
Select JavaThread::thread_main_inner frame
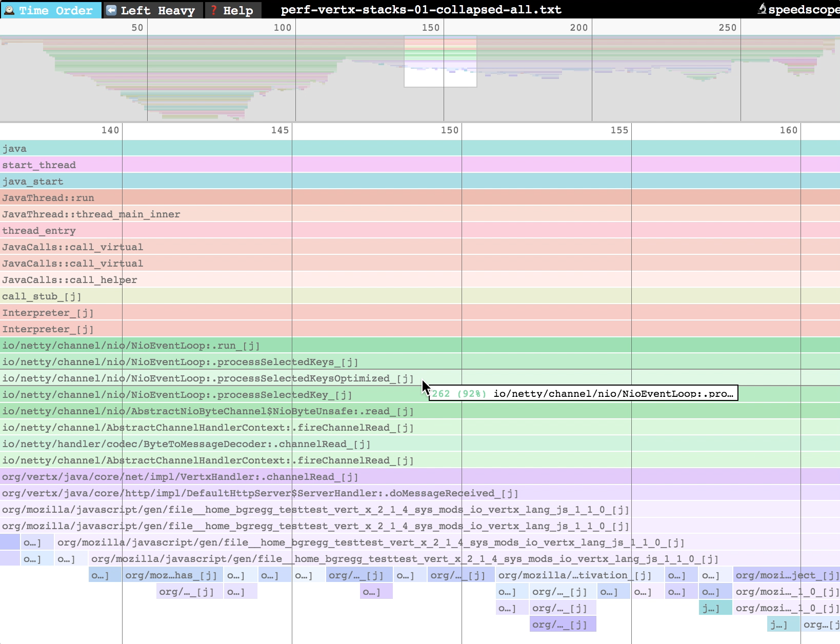click(x=420, y=214)
